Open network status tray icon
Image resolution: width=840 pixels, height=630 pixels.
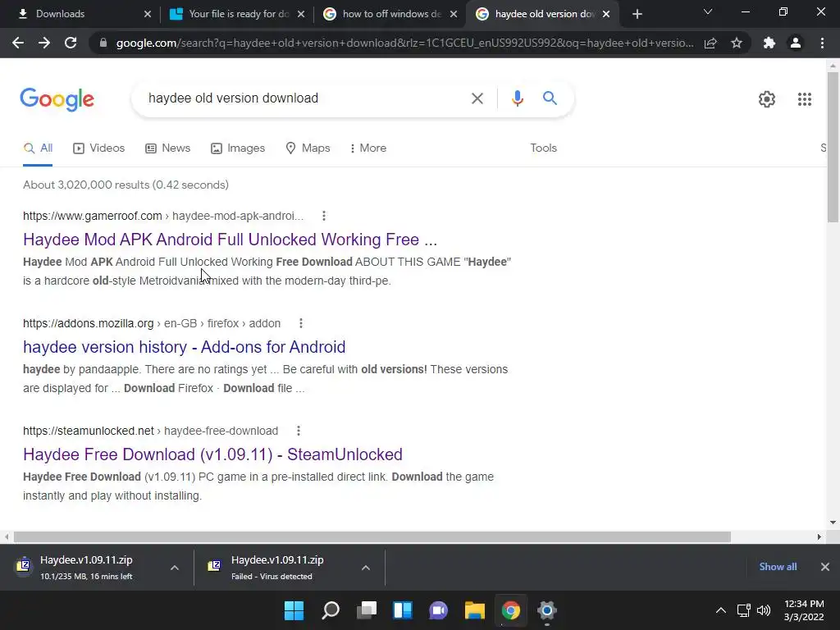(743, 610)
